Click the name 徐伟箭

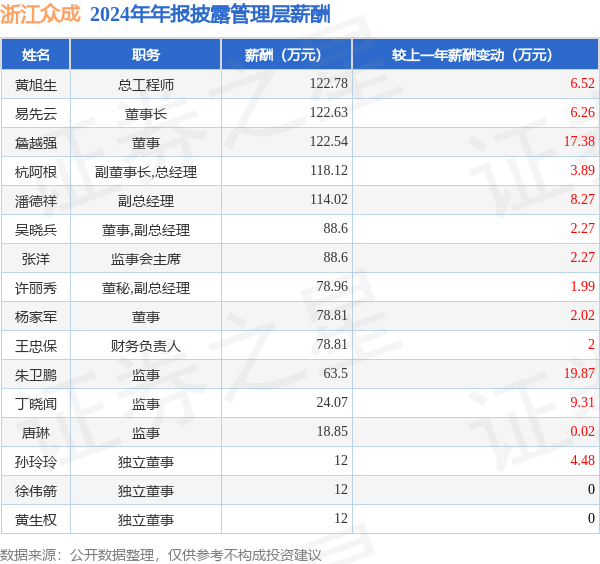36,492
